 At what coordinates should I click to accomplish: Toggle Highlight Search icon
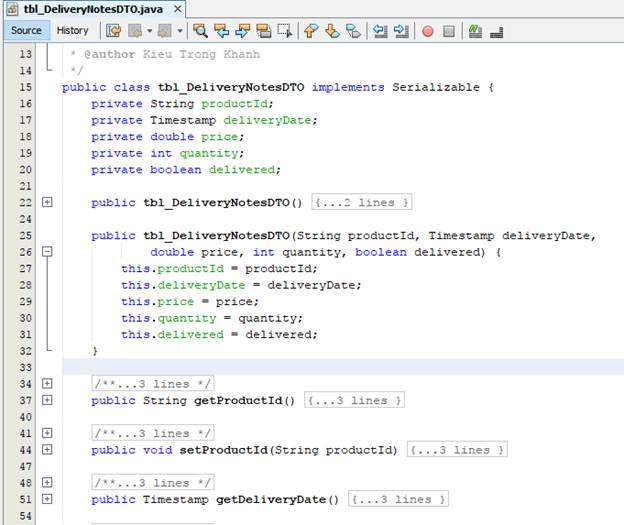pos(263,31)
